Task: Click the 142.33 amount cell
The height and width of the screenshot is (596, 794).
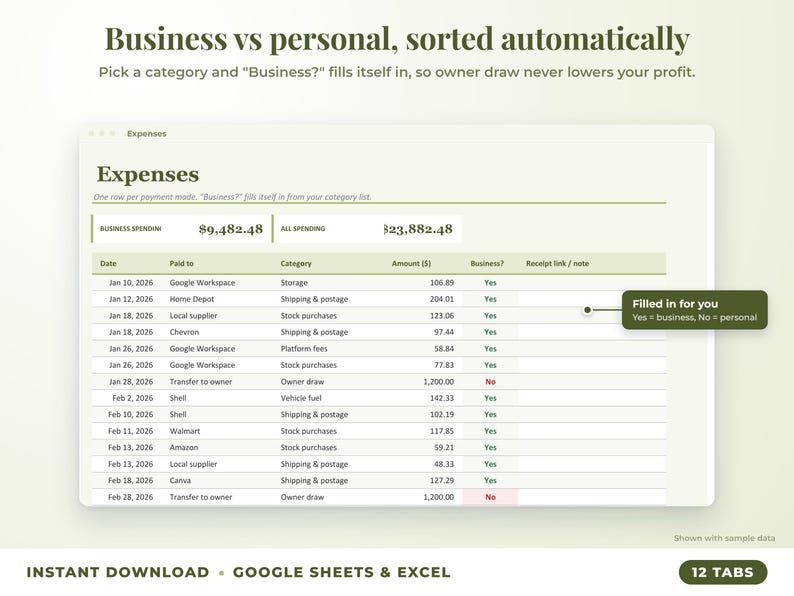Action: pyautogui.click(x=442, y=398)
